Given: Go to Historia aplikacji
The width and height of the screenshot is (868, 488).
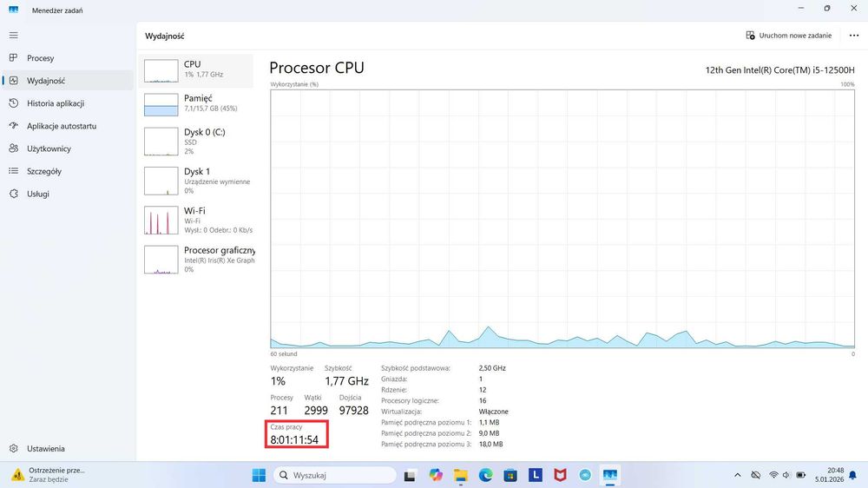Looking at the screenshot, I should tap(68, 103).
